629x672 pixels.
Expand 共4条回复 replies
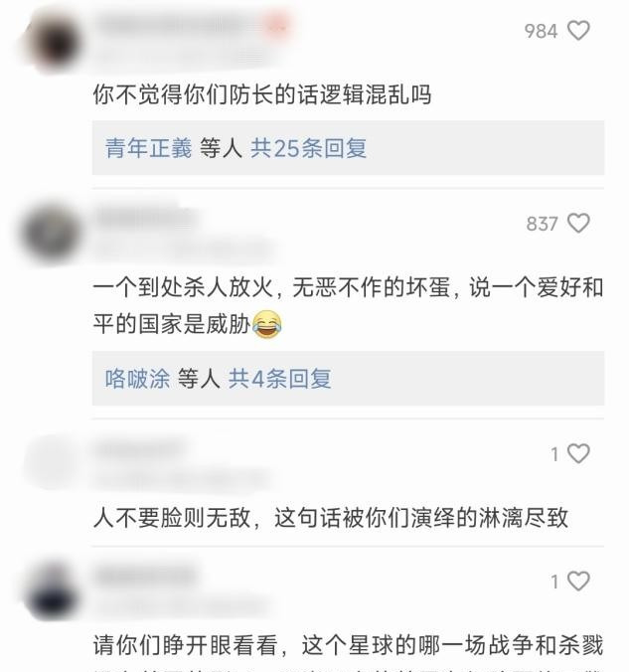pyautogui.click(x=280, y=379)
